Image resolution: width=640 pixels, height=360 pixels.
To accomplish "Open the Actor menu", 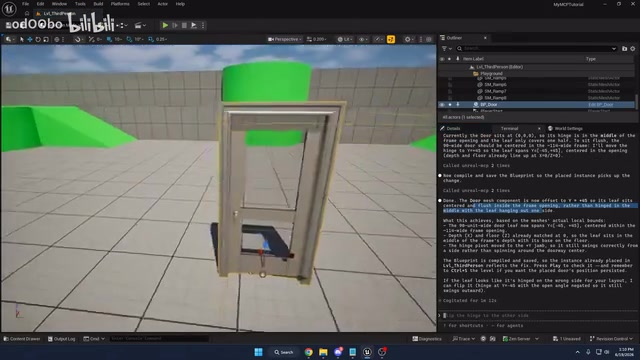I will [163, 4].
